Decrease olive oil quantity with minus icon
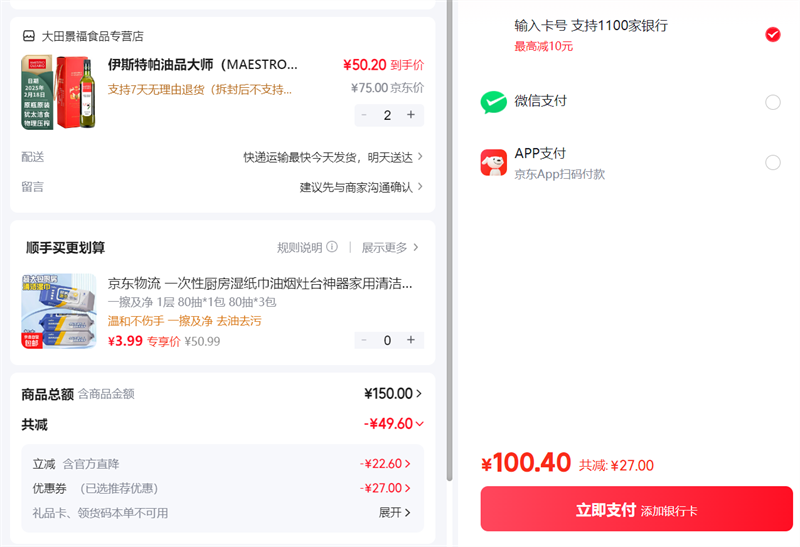Image resolution: width=800 pixels, height=547 pixels. pos(364,115)
